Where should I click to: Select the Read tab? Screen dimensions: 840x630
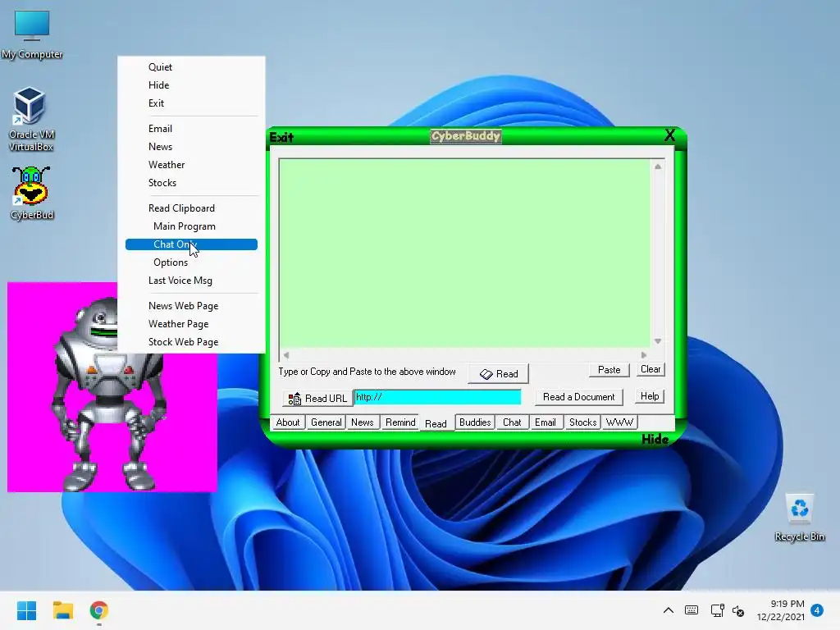(x=436, y=423)
